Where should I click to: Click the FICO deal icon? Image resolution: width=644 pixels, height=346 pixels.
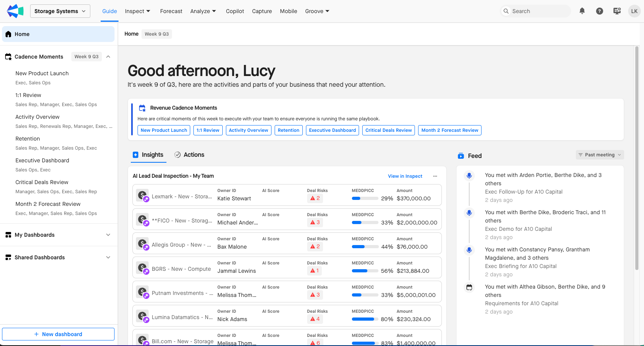click(x=143, y=220)
